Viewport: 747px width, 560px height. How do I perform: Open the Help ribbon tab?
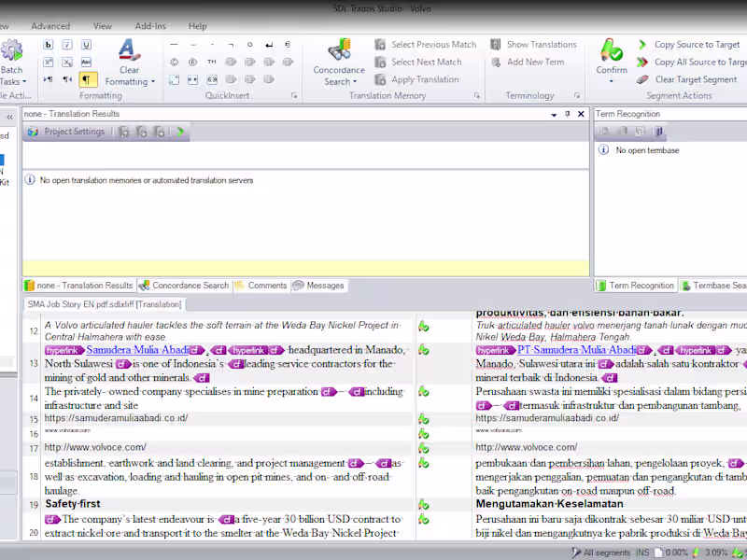pyautogui.click(x=197, y=26)
